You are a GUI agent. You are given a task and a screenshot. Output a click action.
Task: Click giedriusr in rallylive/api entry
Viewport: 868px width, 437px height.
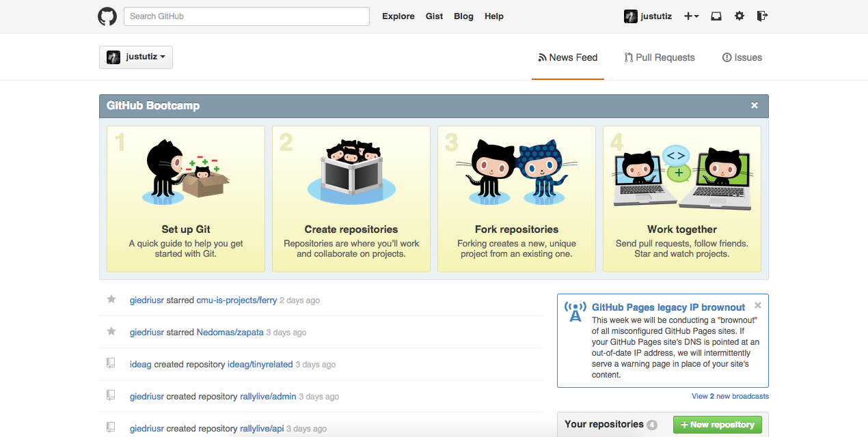click(x=147, y=429)
